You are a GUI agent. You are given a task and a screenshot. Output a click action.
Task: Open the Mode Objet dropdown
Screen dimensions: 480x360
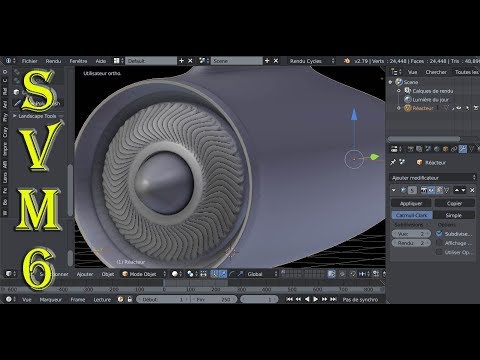click(144, 274)
